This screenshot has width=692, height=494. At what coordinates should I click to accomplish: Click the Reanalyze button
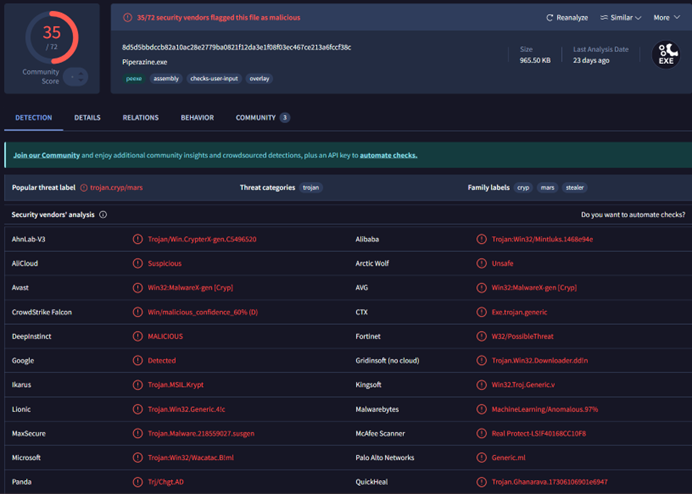pyautogui.click(x=567, y=18)
